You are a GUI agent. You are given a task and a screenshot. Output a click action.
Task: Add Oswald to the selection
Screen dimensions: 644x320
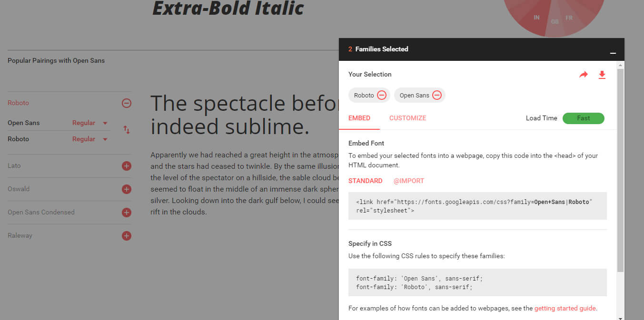[126, 189]
